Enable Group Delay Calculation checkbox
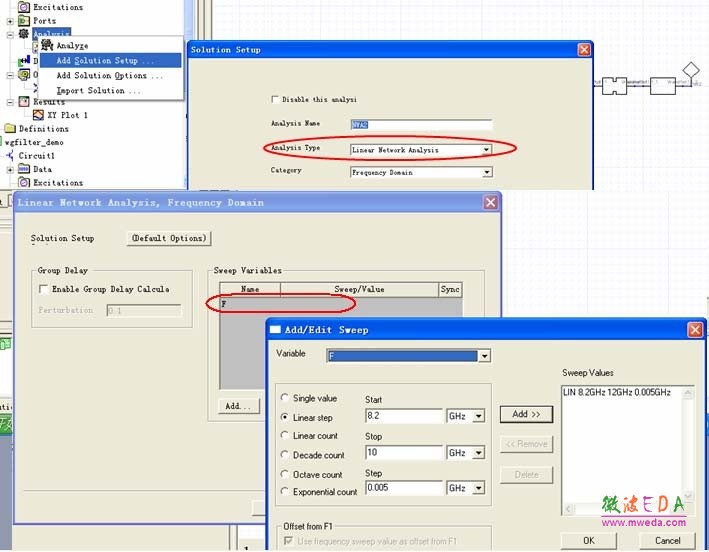This screenshot has height=552, width=709. pyautogui.click(x=43, y=289)
